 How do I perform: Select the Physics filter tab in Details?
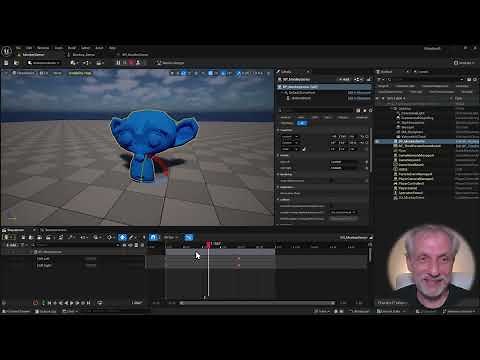pos(343,117)
